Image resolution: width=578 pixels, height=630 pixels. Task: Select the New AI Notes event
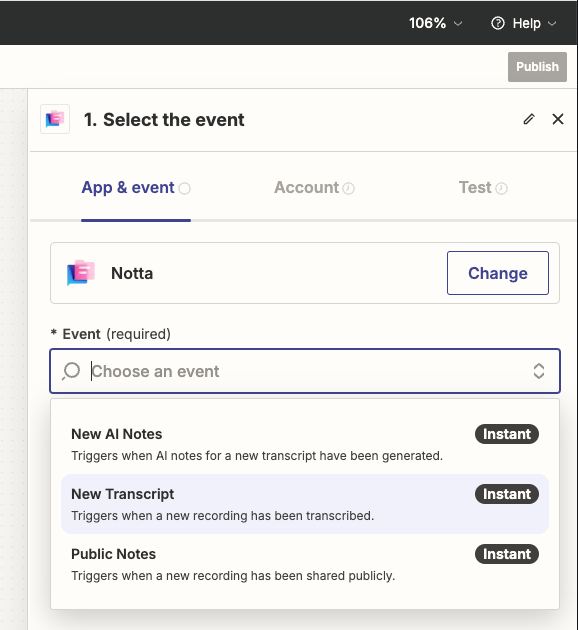coord(305,444)
